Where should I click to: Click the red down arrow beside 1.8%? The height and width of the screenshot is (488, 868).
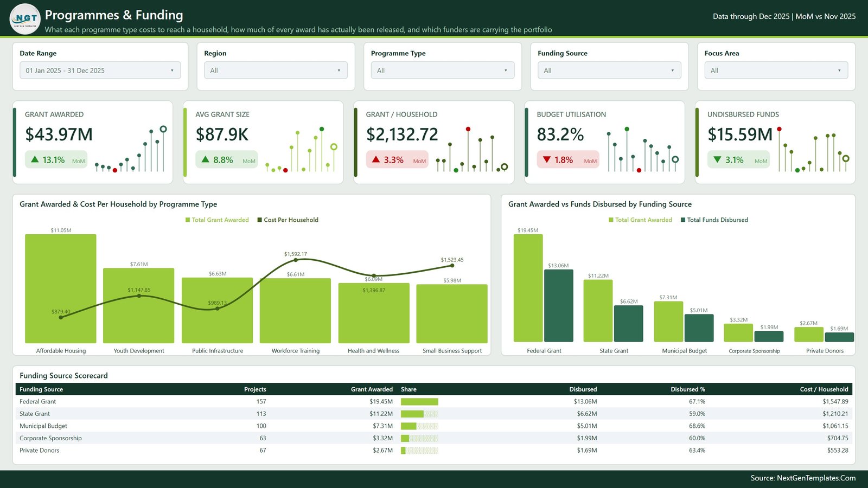pos(546,159)
